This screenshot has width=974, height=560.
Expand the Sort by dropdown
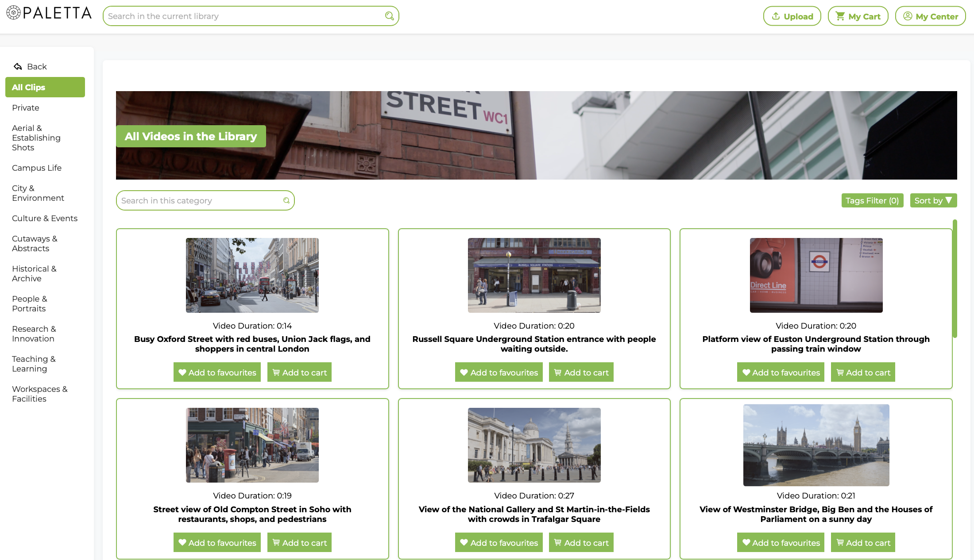click(933, 200)
